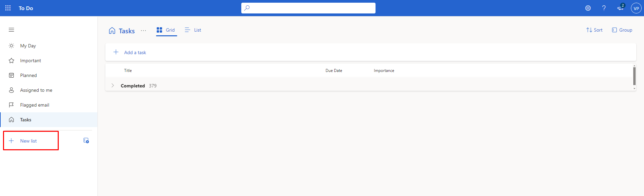Screen dimensions: 644x196
Task: Switch to Grid view
Action: (x=166, y=30)
